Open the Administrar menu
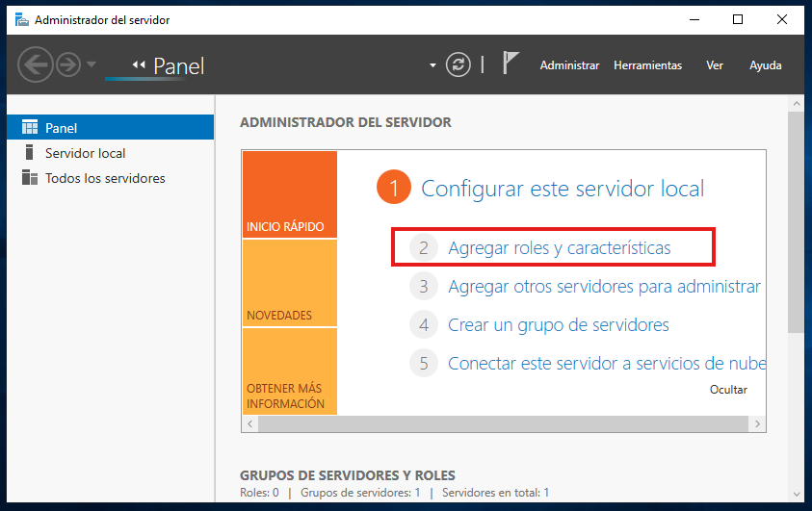This screenshot has width=812, height=511. [569, 65]
